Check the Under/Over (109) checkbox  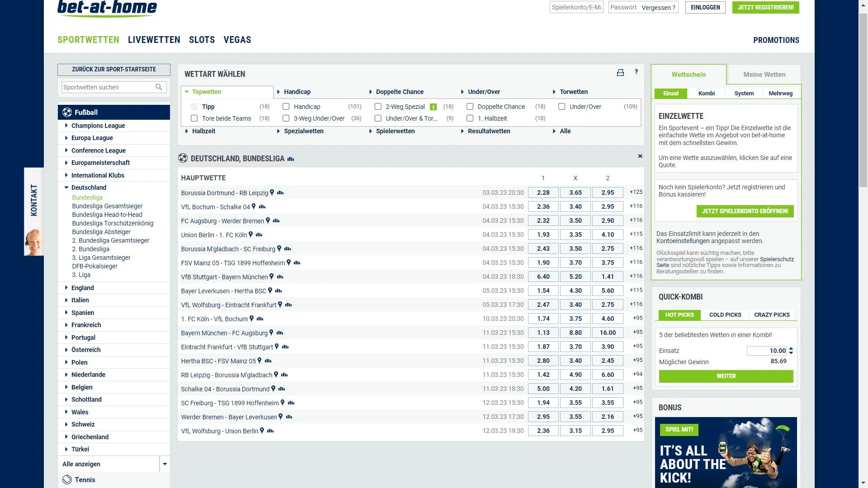click(562, 107)
